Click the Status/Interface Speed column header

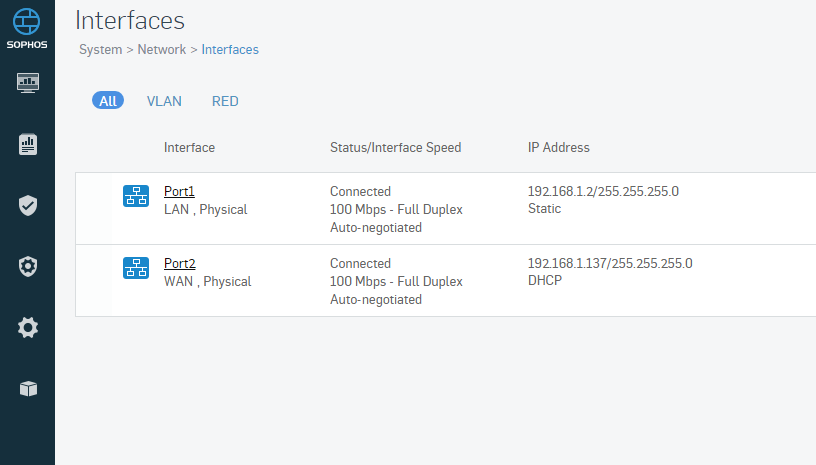396,148
